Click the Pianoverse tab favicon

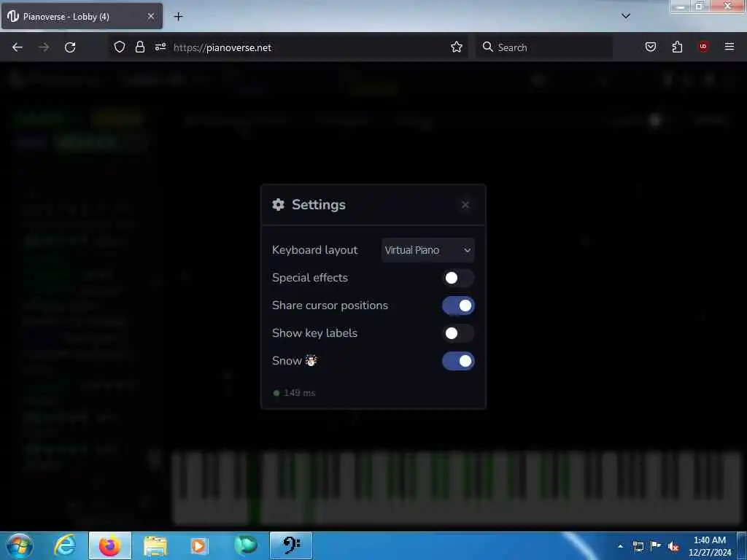coord(13,16)
